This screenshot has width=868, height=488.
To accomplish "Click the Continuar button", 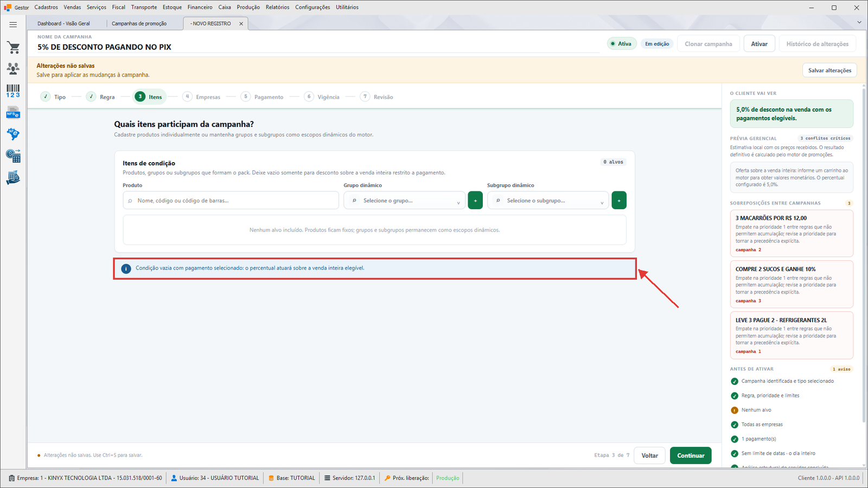I will tap(691, 455).
